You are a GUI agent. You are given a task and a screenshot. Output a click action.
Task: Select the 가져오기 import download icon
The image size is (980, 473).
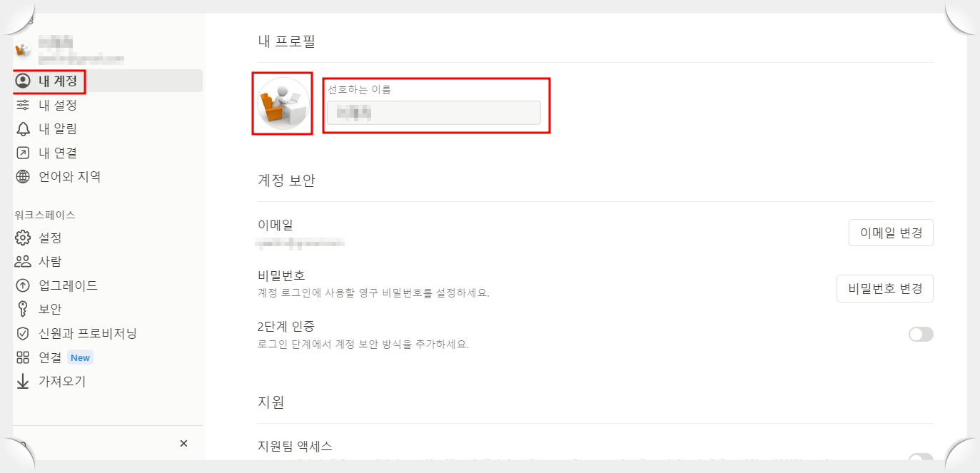24,381
